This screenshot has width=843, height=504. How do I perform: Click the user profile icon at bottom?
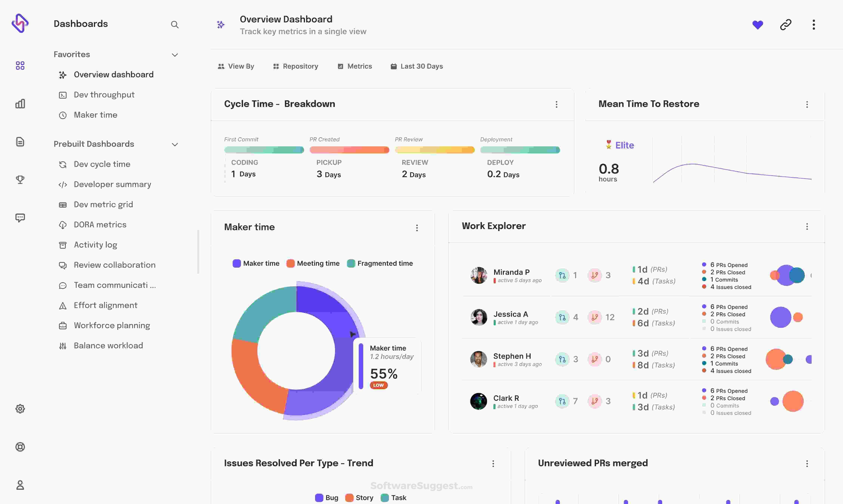[x=20, y=485]
